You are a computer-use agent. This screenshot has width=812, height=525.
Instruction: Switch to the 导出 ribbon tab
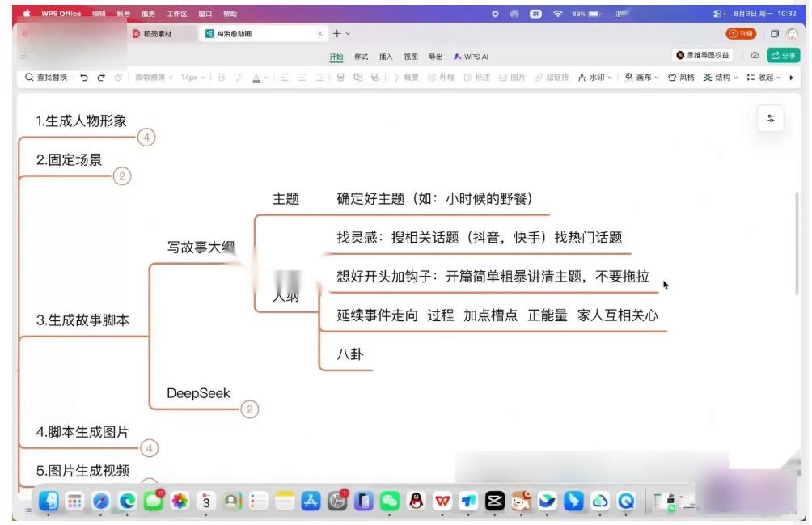(435, 57)
